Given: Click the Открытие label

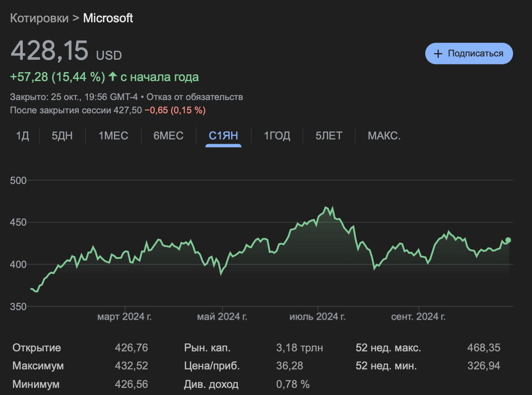Looking at the screenshot, I should click(x=37, y=348).
